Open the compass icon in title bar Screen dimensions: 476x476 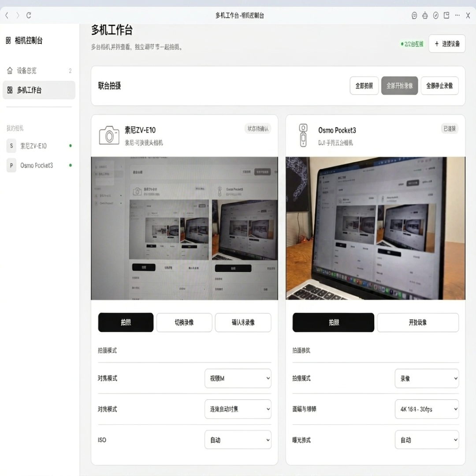435,15
